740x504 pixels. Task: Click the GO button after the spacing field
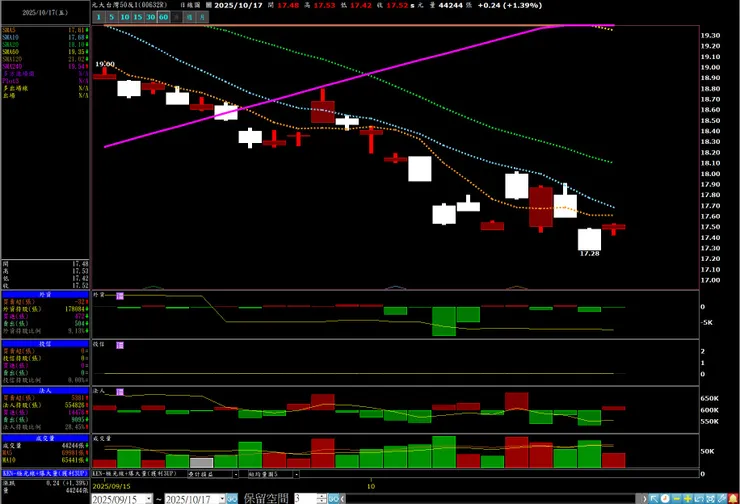coord(334,498)
